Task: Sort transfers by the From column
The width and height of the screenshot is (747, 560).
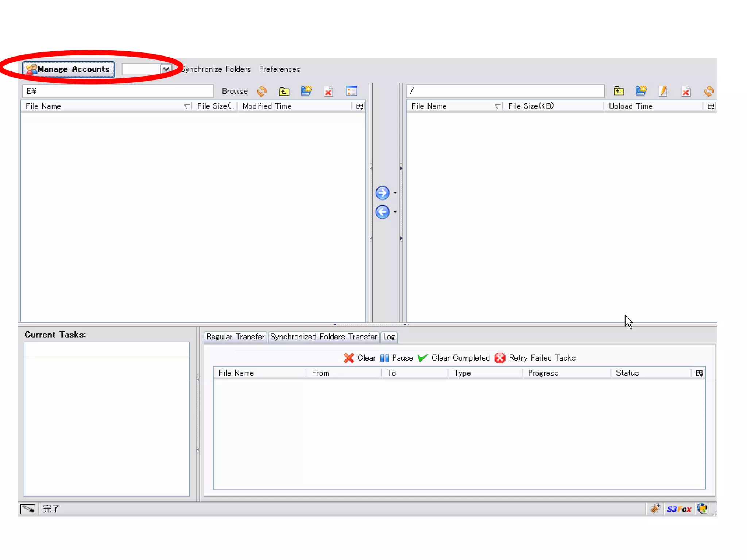Action: click(344, 373)
